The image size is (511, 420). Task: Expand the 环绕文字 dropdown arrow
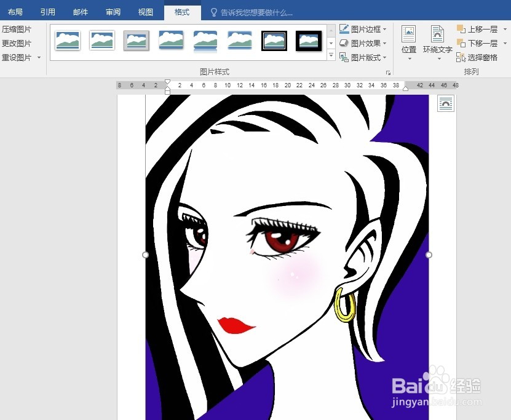click(439, 59)
